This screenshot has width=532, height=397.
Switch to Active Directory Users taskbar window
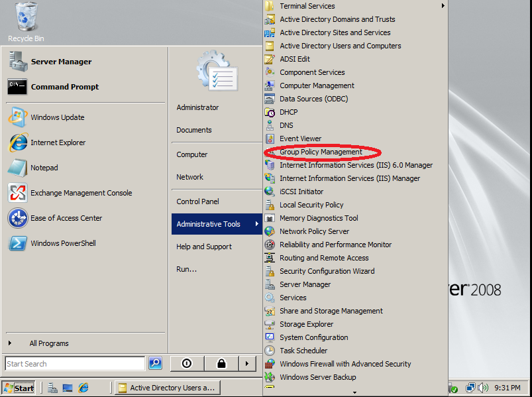tap(168, 388)
